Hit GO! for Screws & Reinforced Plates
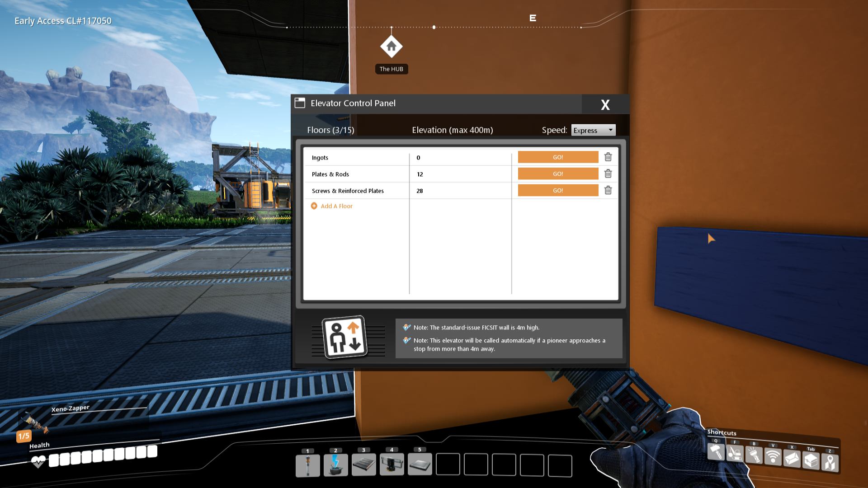The image size is (868, 488). (558, 191)
